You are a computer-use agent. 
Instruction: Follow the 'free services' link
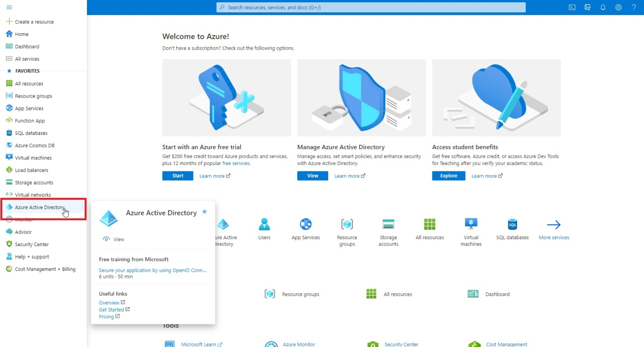point(236,163)
